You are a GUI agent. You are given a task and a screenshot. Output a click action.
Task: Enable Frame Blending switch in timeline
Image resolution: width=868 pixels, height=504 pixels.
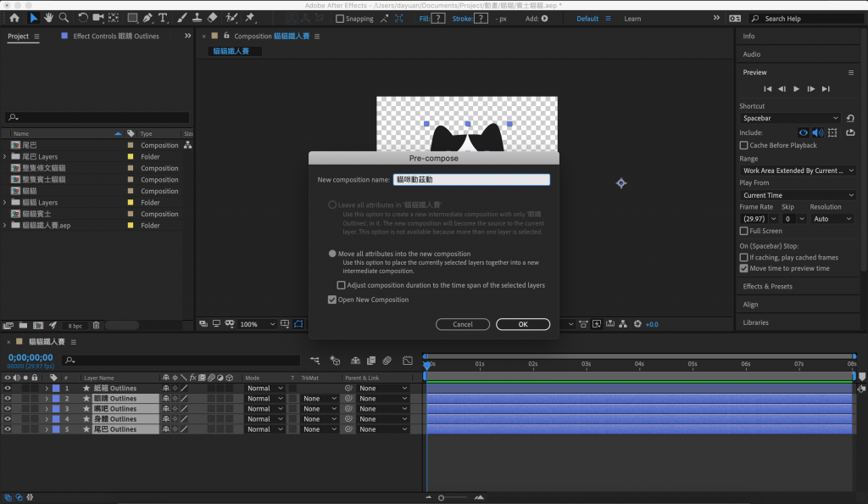(x=371, y=361)
